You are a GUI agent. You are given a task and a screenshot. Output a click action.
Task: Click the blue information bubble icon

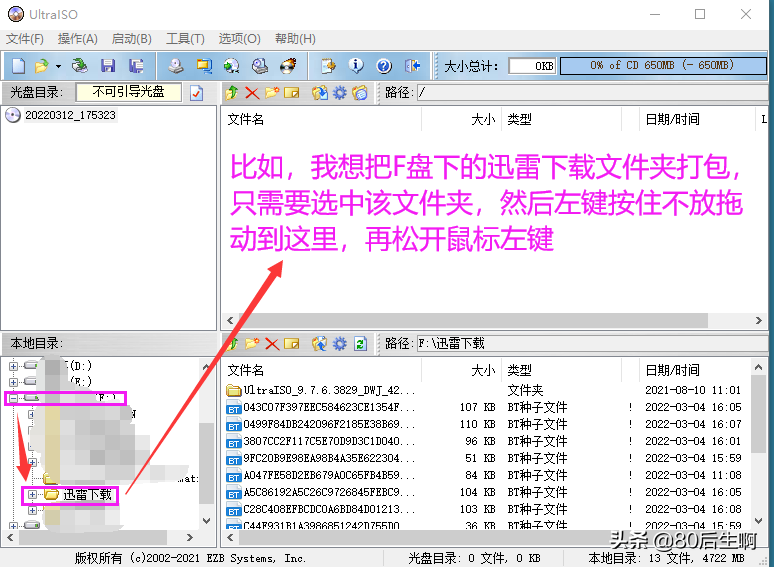[356, 66]
